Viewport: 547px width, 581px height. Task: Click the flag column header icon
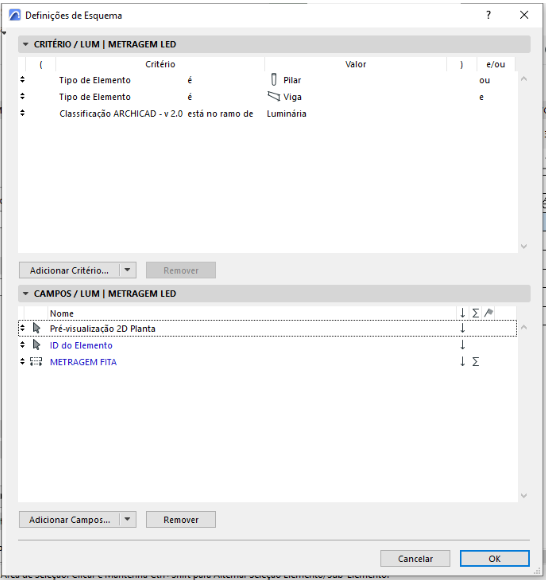(488, 313)
